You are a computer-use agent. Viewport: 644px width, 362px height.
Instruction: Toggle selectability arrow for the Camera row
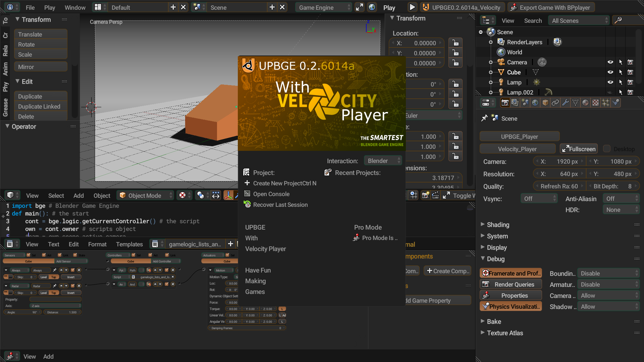point(621,62)
